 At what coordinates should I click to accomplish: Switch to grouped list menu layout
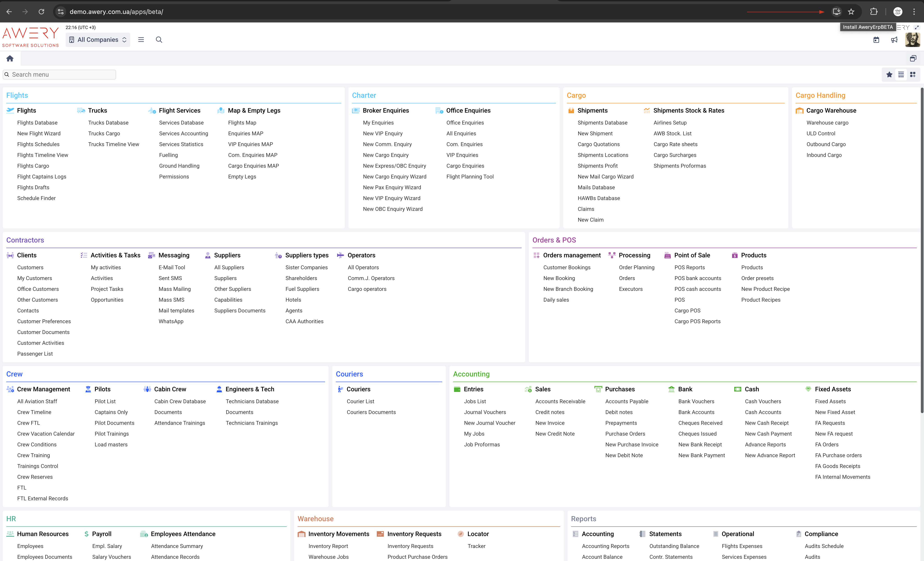901,75
